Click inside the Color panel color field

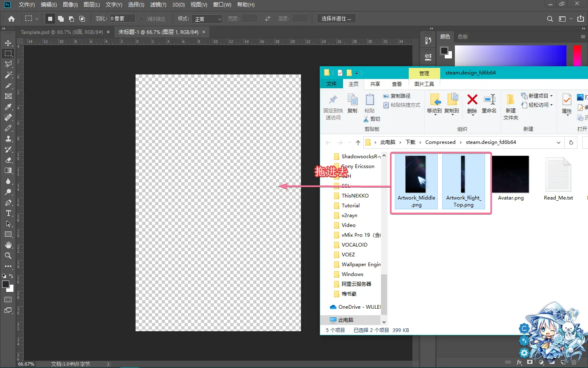tap(510, 56)
